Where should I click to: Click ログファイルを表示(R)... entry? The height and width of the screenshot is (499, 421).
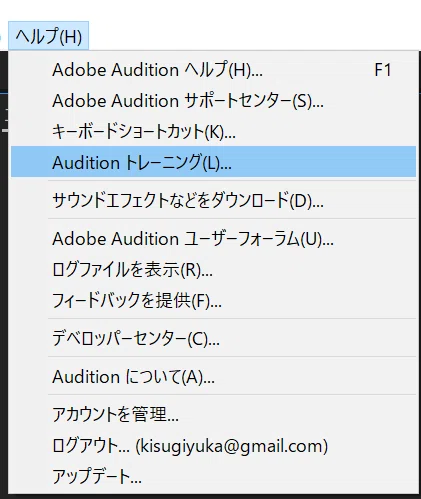point(213,269)
